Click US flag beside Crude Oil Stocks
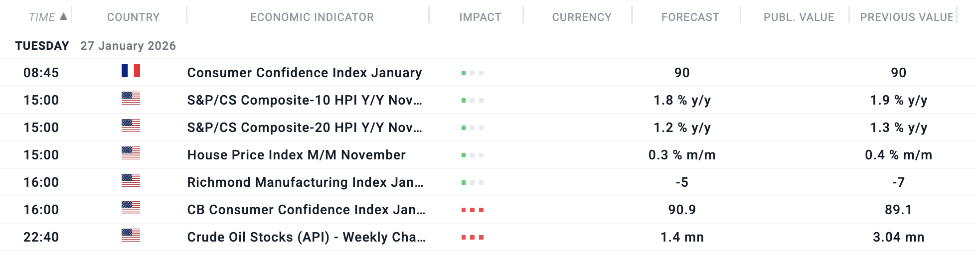Image resolution: width=980 pixels, height=262 pixels. coord(131,236)
